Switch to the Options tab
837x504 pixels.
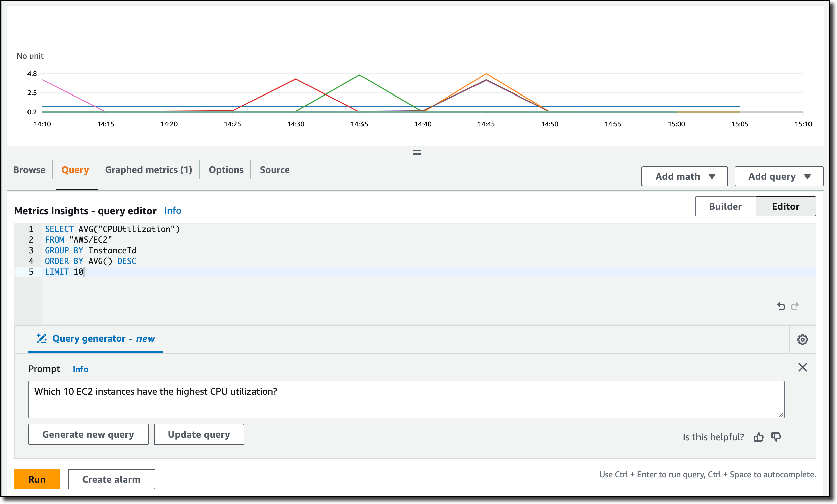(226, 170)
